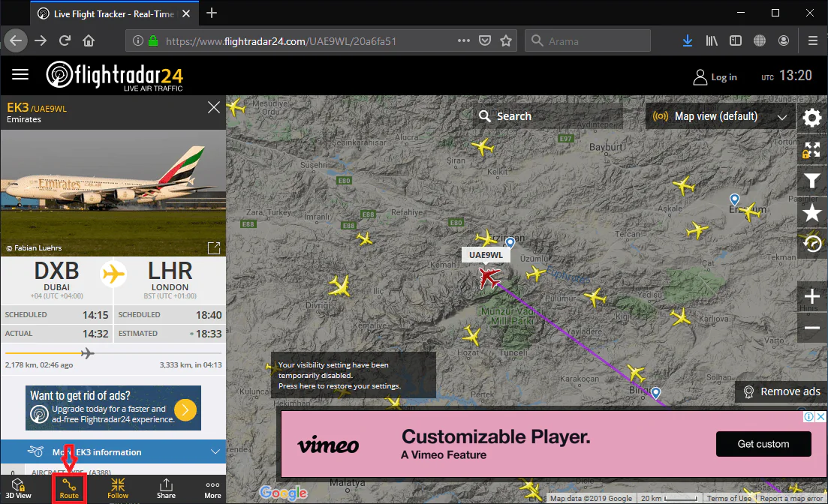Expand More EK3 information section
Image resolution: width=828 pixels, height=504 pixels.
pos(113,451)
